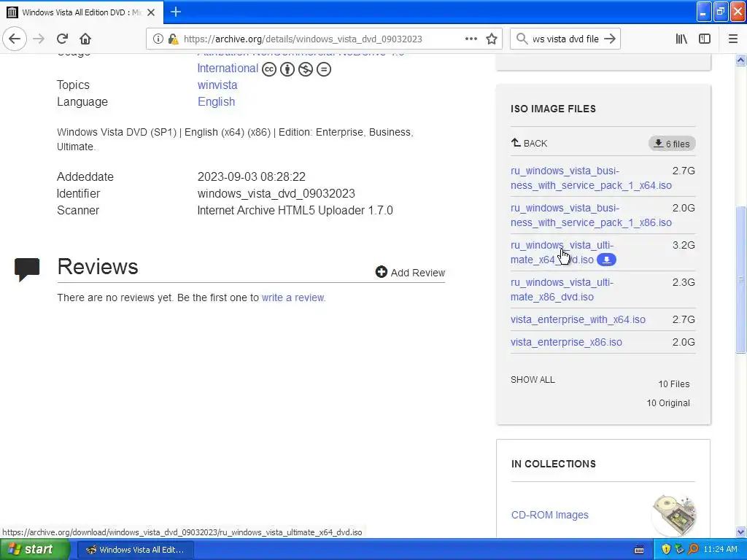The height and width of the screenshot is (560, 747).
Task: Click the page scrollbar down arrow
Action: (740, 532)
